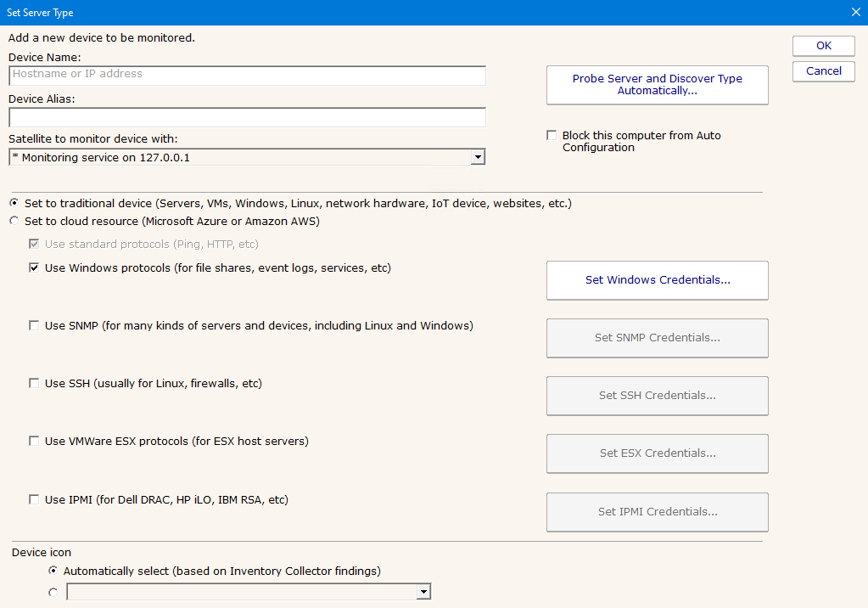Check Use VMWare ESX protocols
868x608 pixels.
[34, 442]
